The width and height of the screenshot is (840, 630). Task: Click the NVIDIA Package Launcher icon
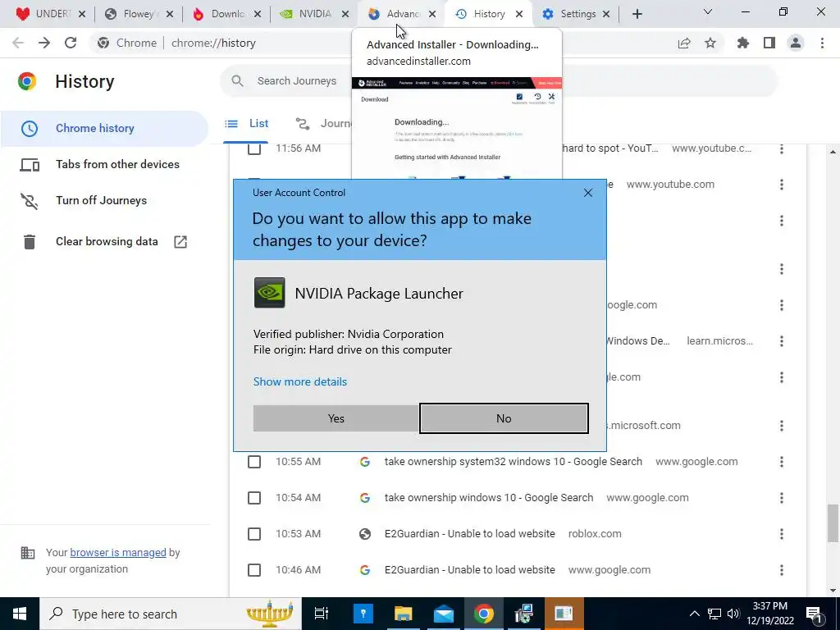[x=269, y=293]
